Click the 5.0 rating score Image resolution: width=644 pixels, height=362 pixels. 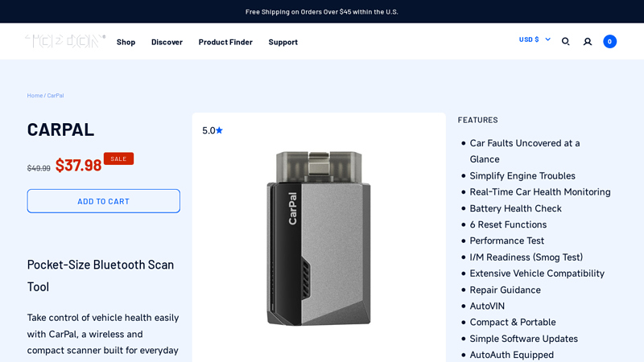click(x=208, y=130)
